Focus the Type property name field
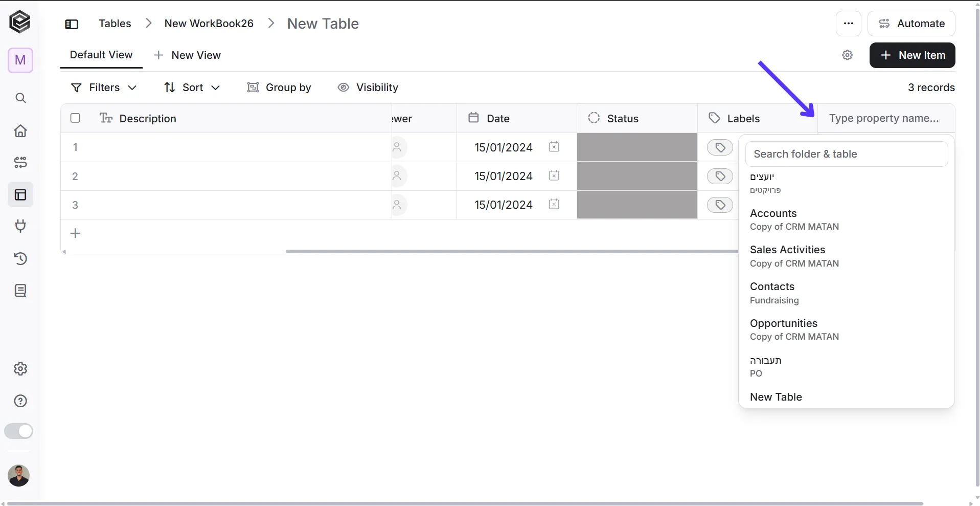The width and height of the screenshot is (980, 506). [x=886, y=118]
